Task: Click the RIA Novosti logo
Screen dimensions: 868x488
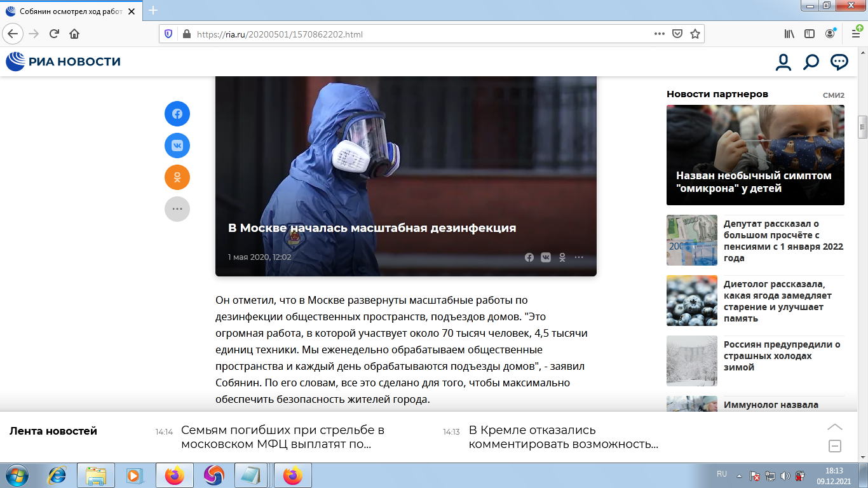Action: click(x=64, y=62)
